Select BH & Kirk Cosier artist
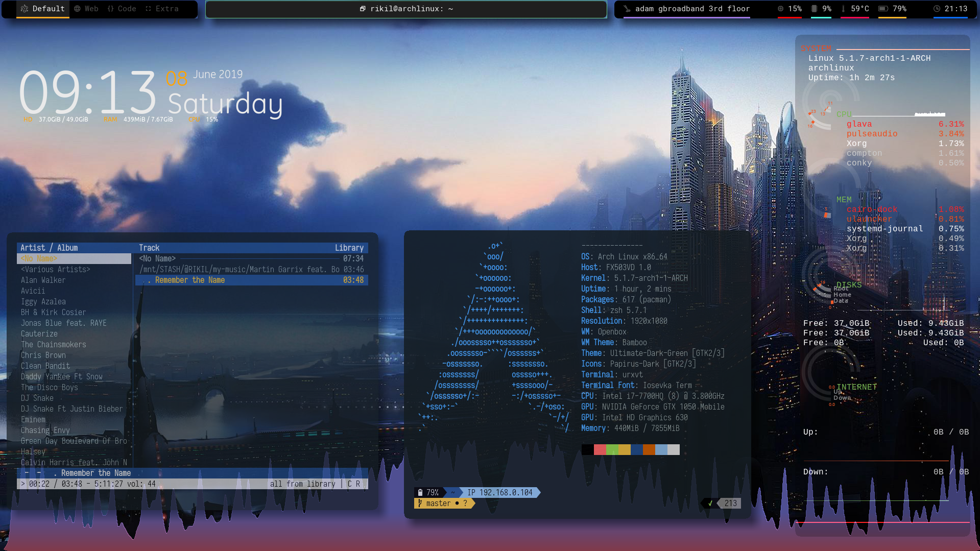This screenshot has height=551, width=980. [53, 312]
